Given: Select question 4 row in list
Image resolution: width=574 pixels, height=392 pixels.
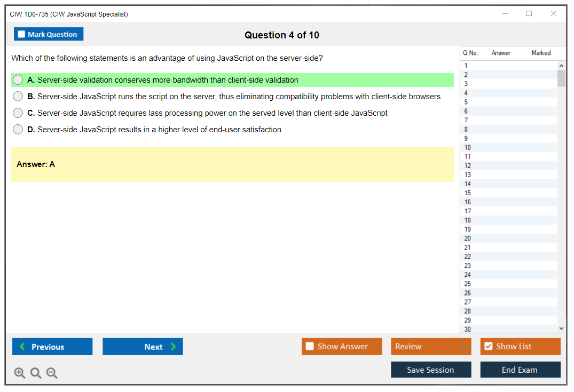Looking at the screenshot, I should click(x=466, y=93).
